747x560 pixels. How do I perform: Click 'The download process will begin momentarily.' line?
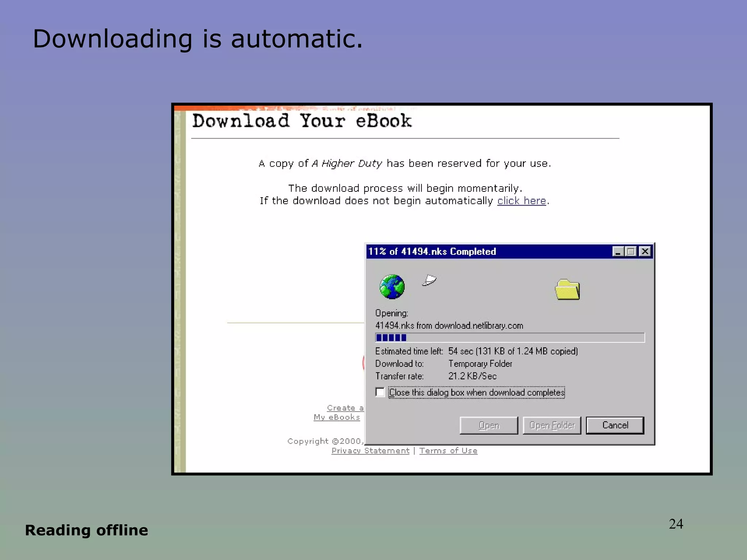coord(405,188)
